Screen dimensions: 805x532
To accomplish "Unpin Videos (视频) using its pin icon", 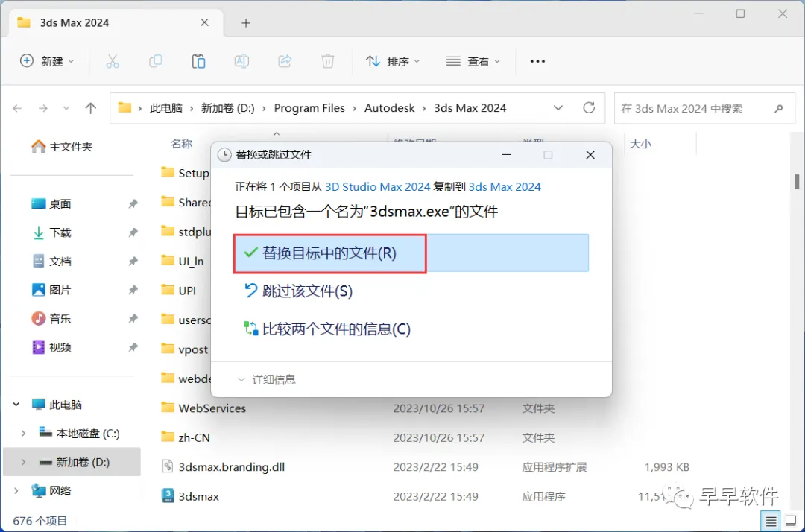I will (133, 347).
